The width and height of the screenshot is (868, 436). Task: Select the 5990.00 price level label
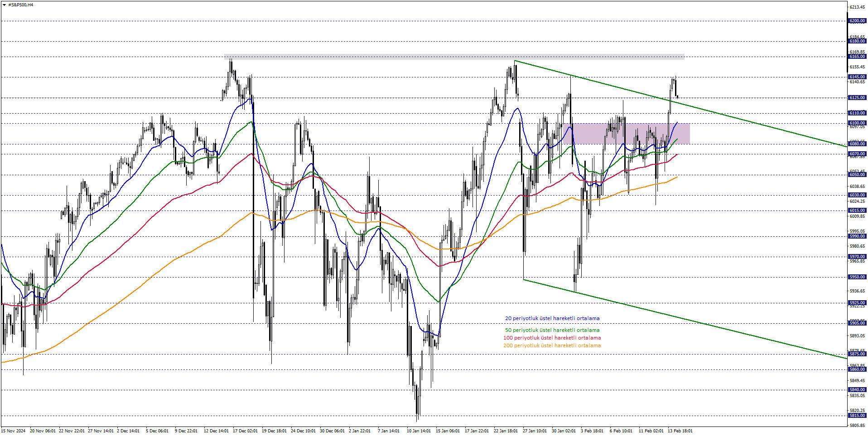(x=857, y=236)
